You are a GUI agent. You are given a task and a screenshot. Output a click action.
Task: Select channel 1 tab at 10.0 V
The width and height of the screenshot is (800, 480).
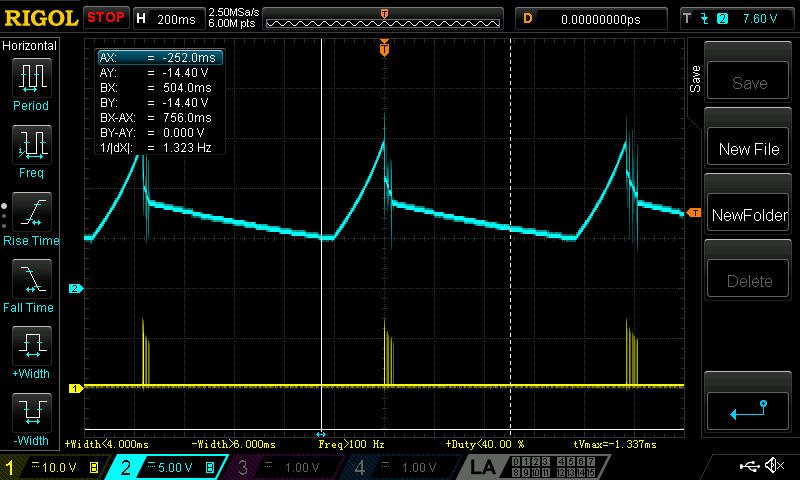(54, 467)
